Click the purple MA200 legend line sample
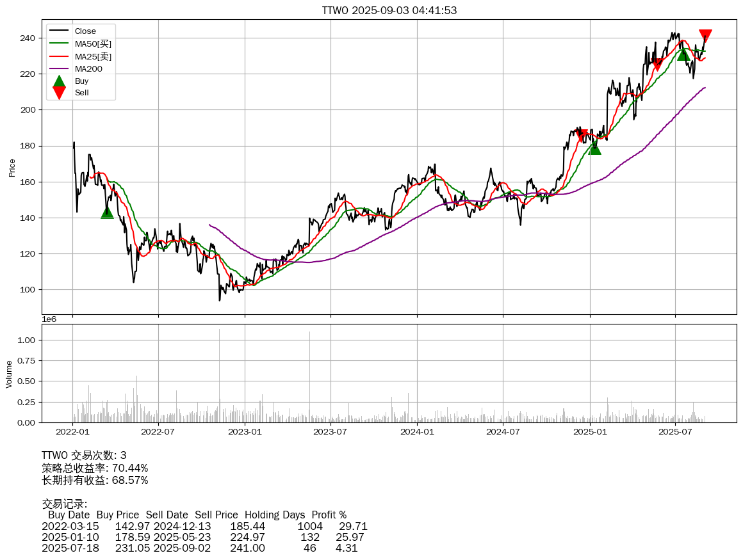The height and width of the screenshot is (560, 743). pyautogui.click(x=59, y=68)
